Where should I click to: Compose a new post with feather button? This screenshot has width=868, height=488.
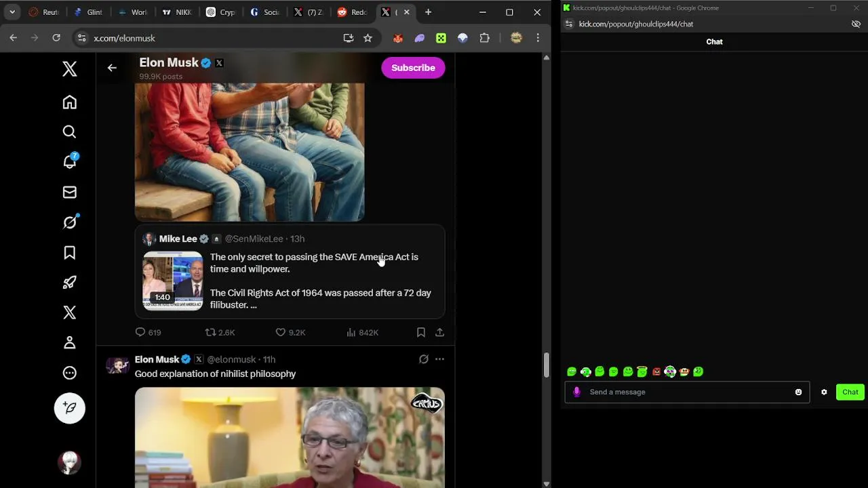coord(69,408)
